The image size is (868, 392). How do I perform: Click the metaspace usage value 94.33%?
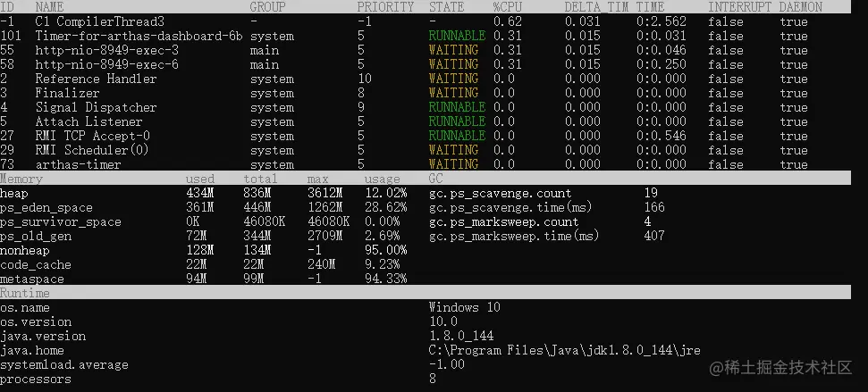pos(386,279)
